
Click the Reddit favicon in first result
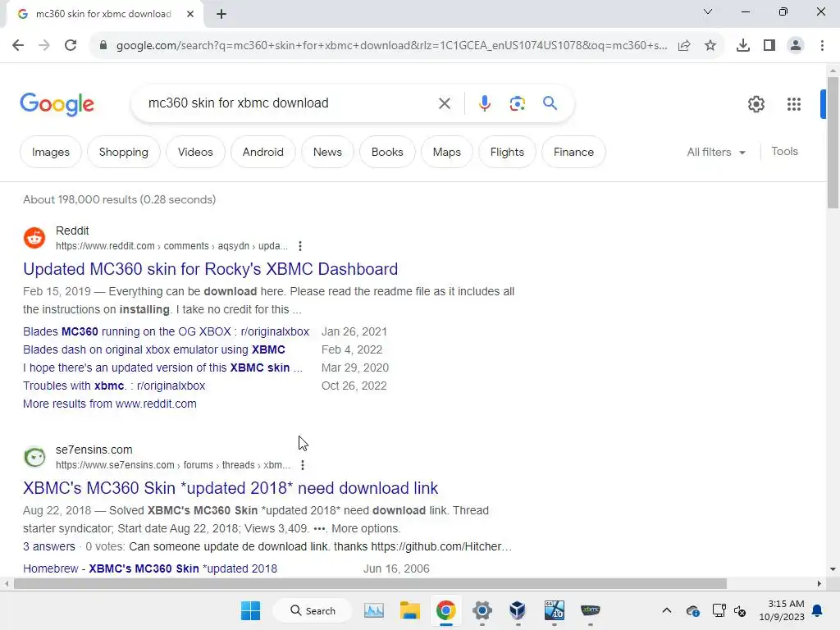34,238
